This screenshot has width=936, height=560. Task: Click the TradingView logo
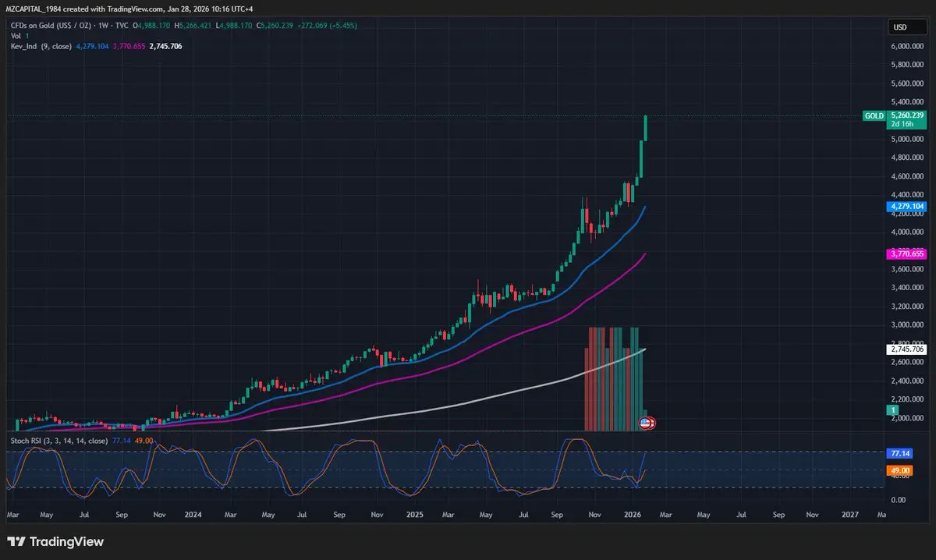(x=55, y=541)
